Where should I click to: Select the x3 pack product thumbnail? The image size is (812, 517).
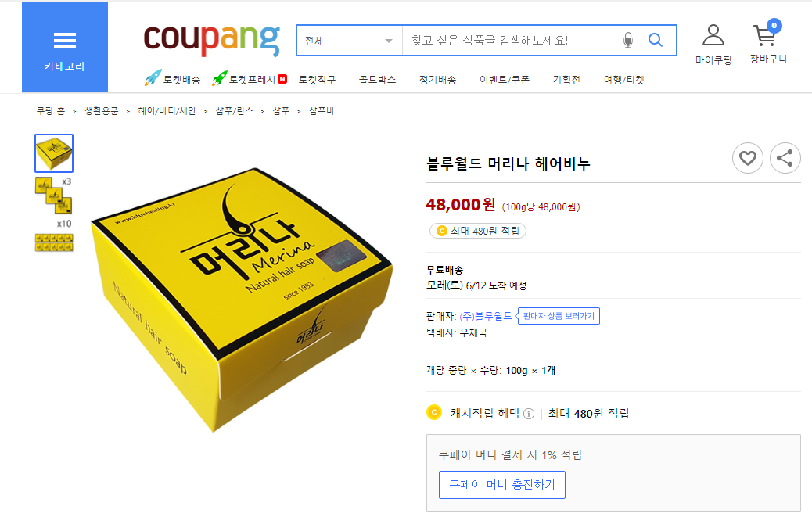click(54, 195)
